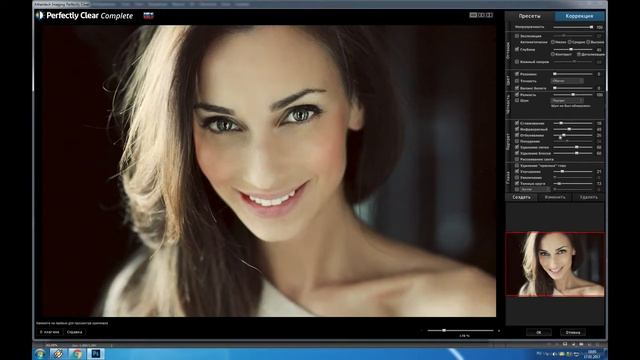Toggle the Сглаживание checkbox
640x360 pixels.
[517, 123]
